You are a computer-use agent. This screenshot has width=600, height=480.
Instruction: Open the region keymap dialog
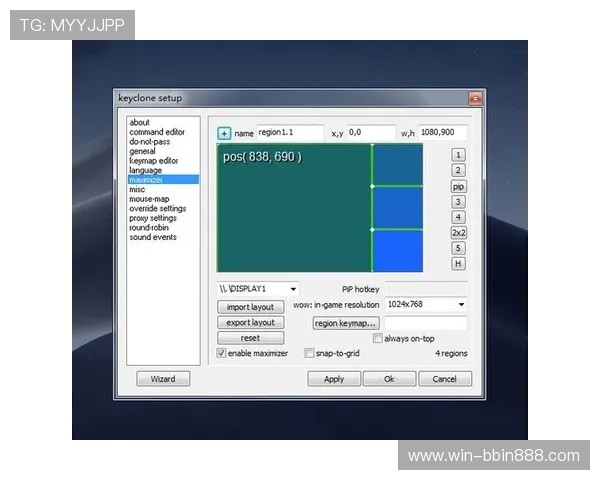pos(345,323)
